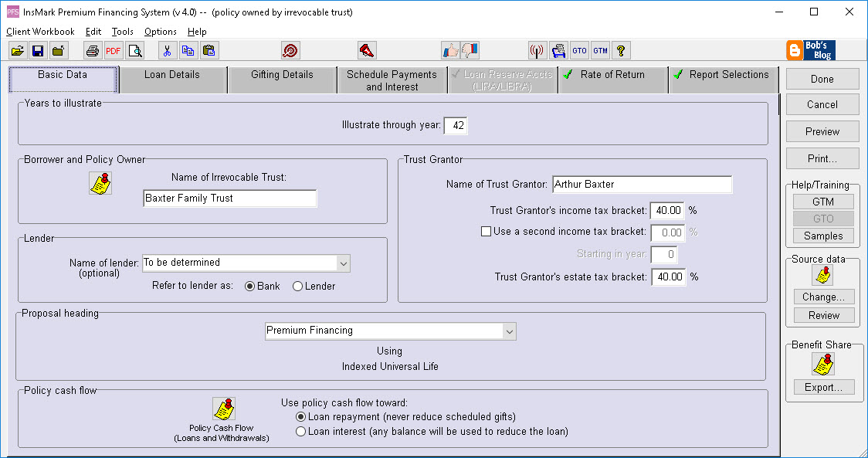Click the Source data scroll icon

click(822, 274)
